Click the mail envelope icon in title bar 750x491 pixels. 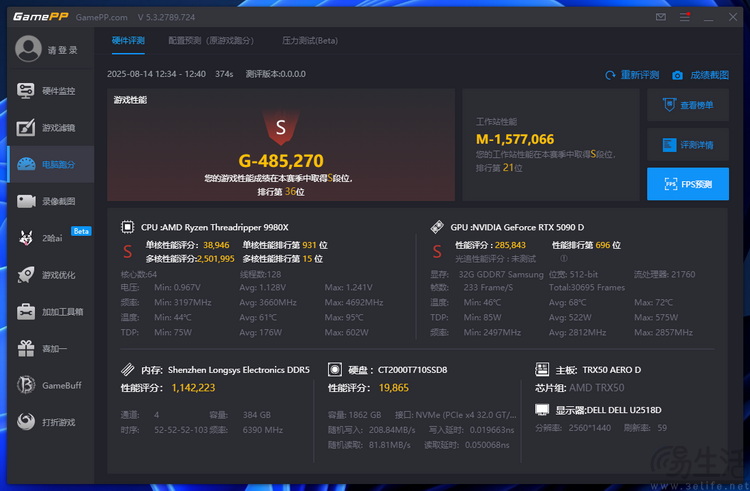point(661,17)
